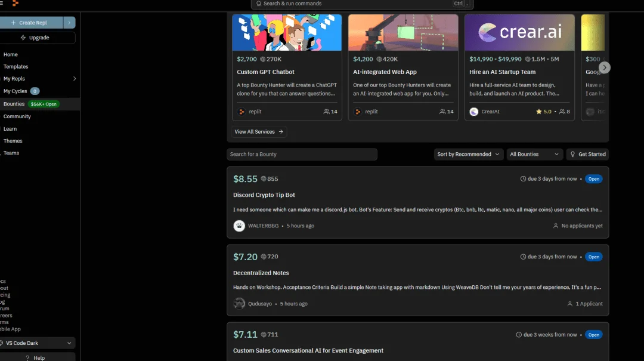This screenshot has width=644, height=361.
Task: Open My Repls in sidebar
Action: pyautogui.click(x=14, y=79)
